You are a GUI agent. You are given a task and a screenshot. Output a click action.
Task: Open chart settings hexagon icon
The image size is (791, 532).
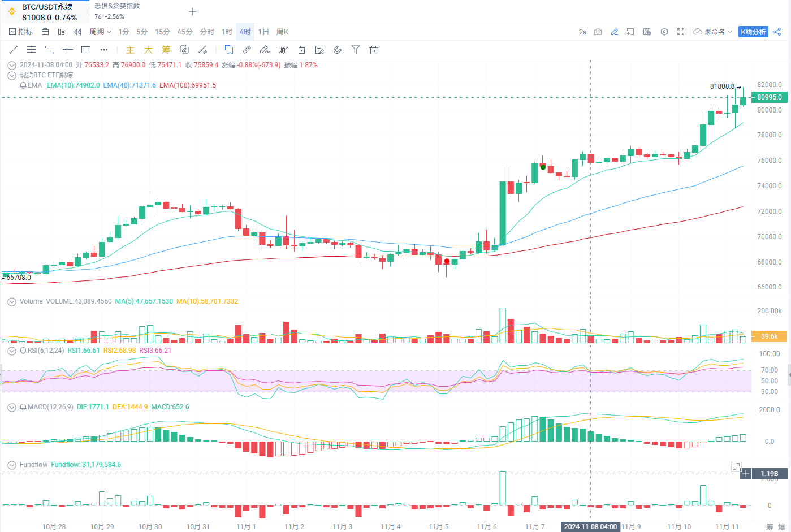664,32
